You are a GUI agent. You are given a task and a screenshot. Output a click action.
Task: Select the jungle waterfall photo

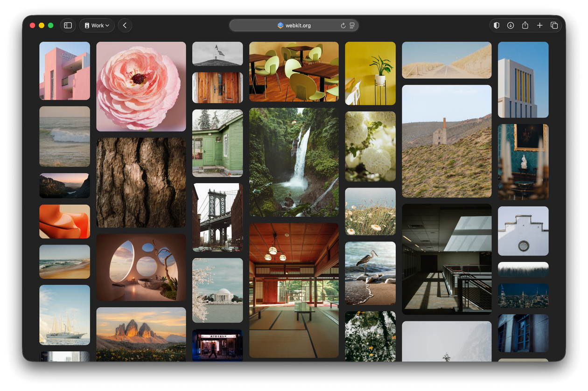click(294, 162)
